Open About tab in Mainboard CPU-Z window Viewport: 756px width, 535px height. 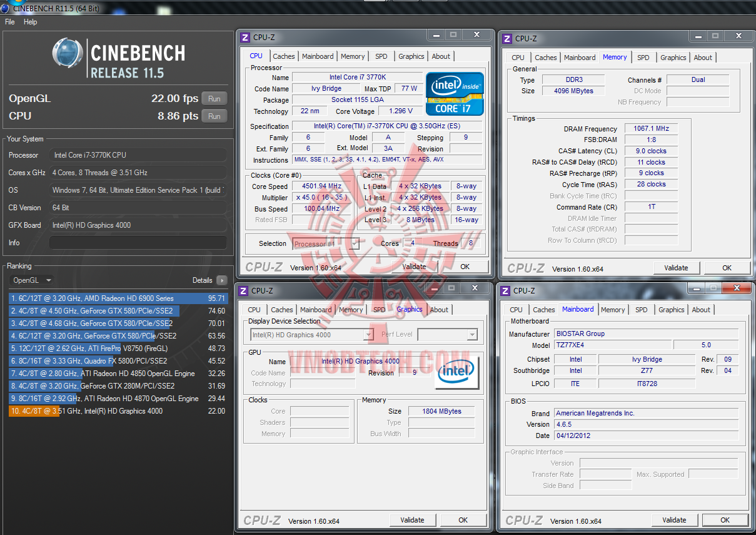click(x=701, y=310)
